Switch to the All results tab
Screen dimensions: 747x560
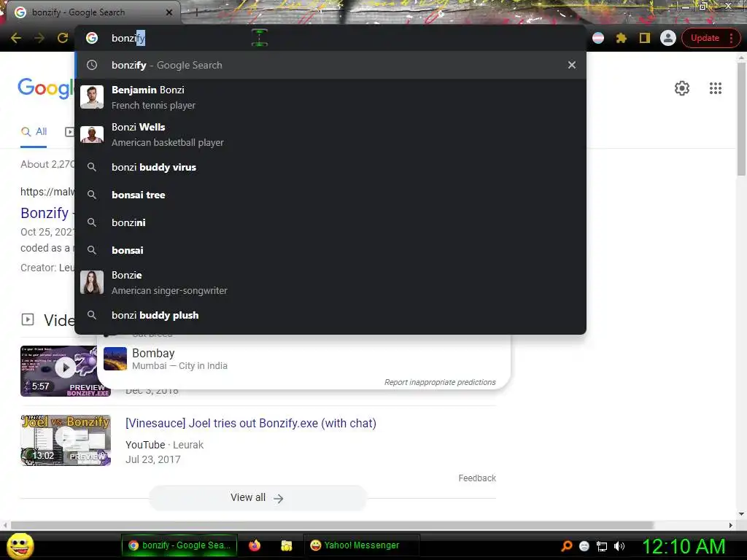[x=34, y=132]
